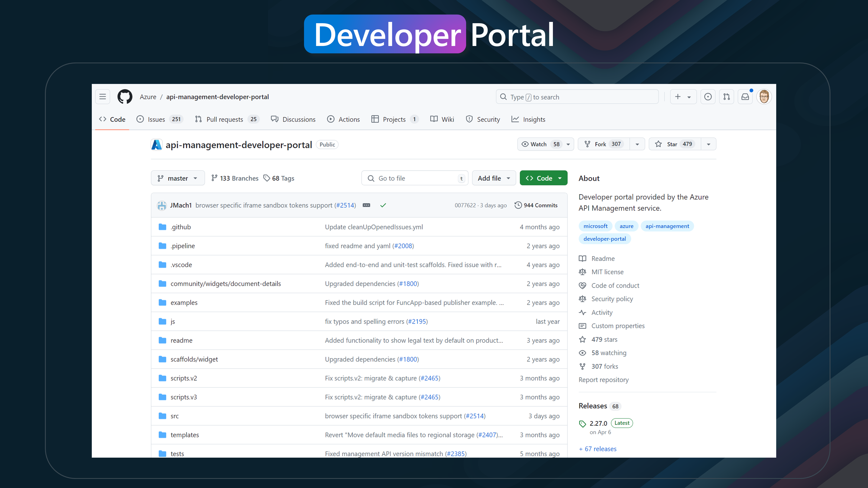The image size is (868, 488).
Task: Select the developer-portal topic tag
Action: (x=605, y=239)
